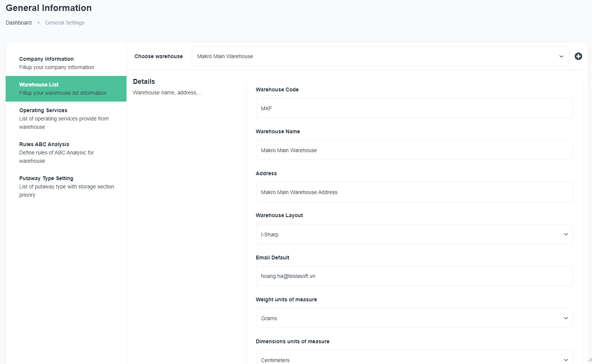The image size is (592, 364).
Task: Focus the Warehouse Code field containing MKF
Action: (x=414, y=108)
